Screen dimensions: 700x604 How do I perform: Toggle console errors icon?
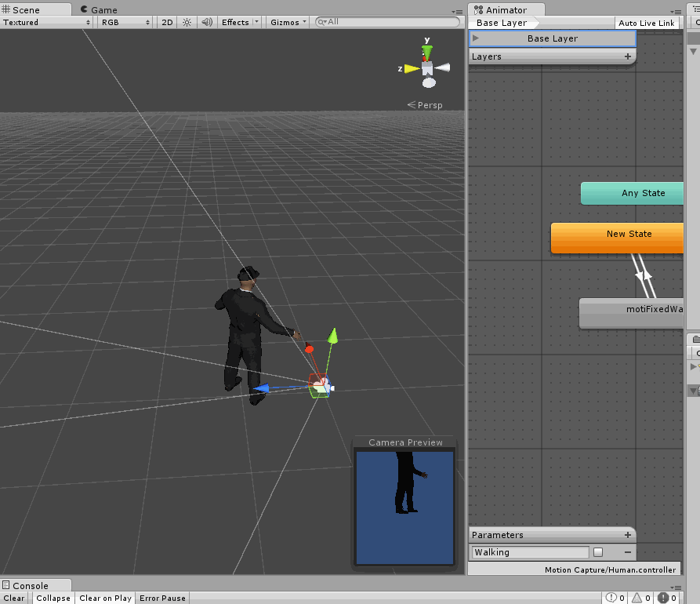pyautogui.click(x=667, y=598)
